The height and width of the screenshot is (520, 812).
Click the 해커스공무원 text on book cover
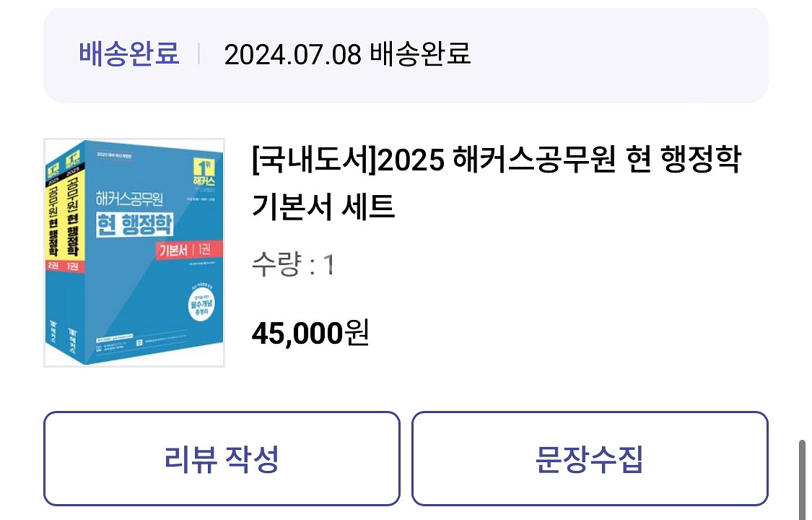(129, 199)
